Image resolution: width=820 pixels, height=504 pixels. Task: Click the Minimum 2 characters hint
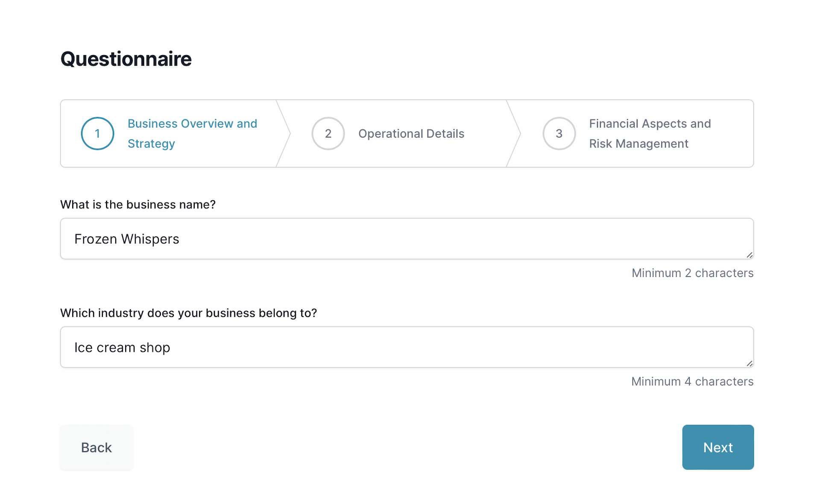point(692,273)
